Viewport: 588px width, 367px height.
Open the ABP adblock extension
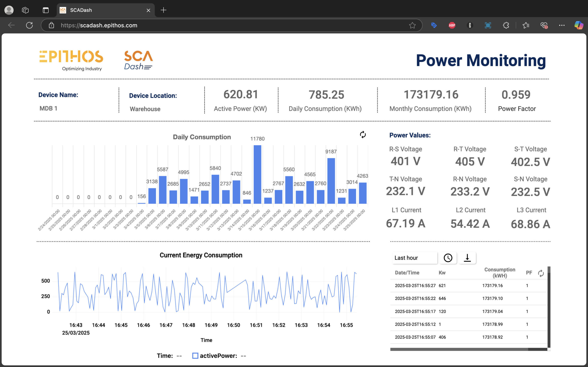coord(452,25)
